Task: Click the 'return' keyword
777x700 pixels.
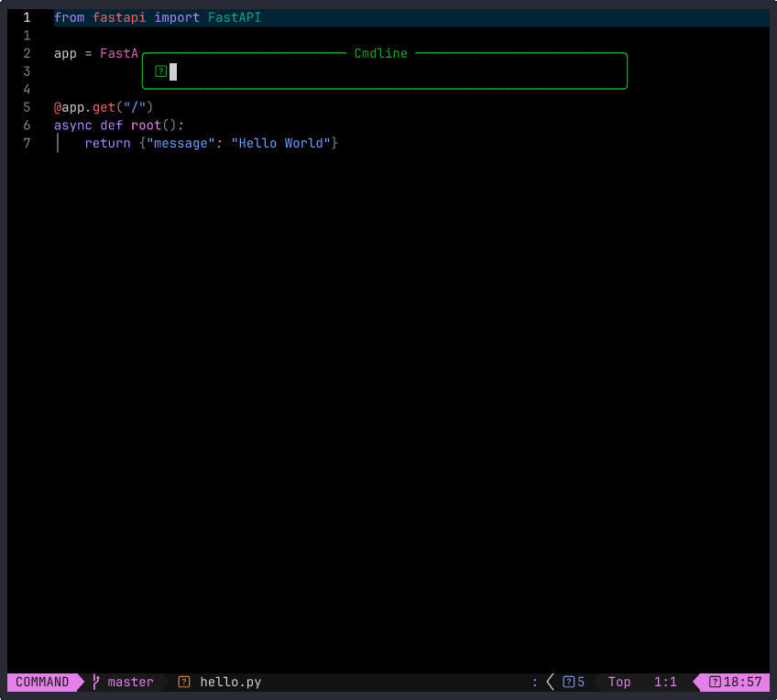Action: (x=107, y=143)
